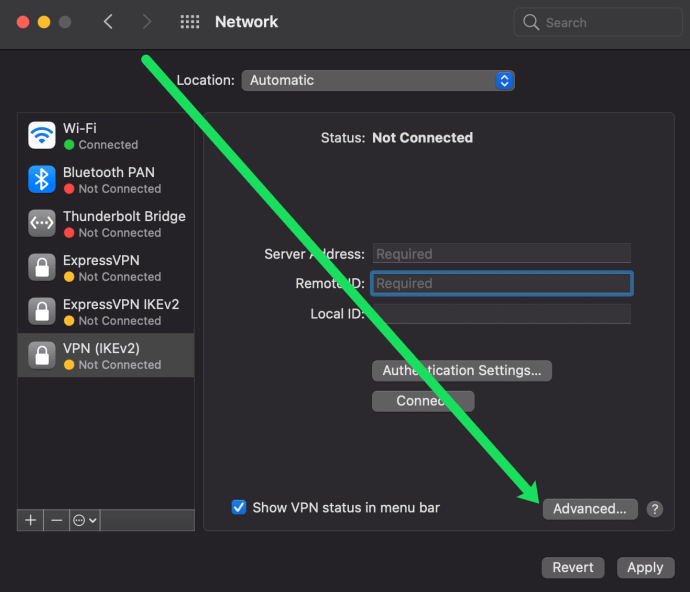Click the red close window button
This screenshot has height=592, width=690.
point(23,22)
